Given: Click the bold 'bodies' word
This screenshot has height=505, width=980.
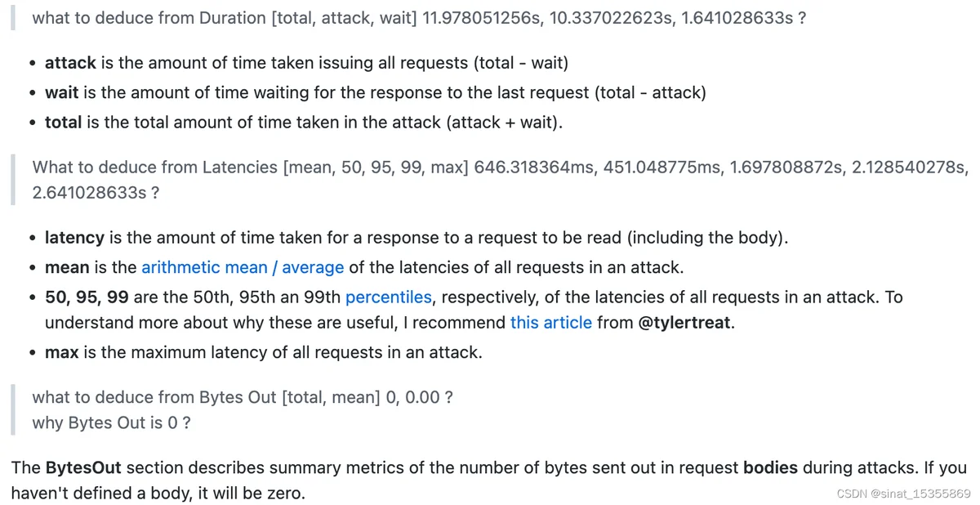Looking at the screenshot, I should [x=770, y=468].
